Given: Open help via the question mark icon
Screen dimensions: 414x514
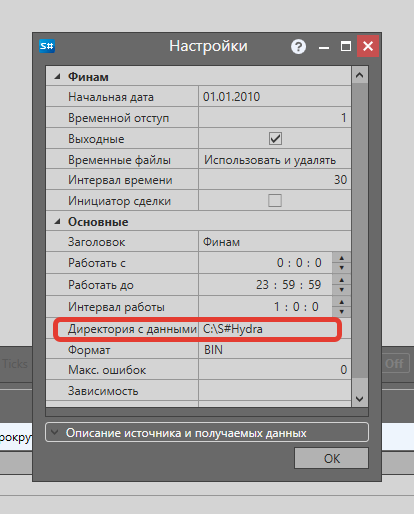Looking at the screenshot, I should [298, 46].
